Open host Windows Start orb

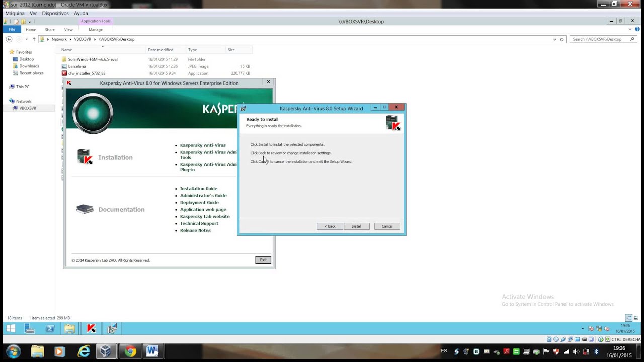[x=13, y=352]
